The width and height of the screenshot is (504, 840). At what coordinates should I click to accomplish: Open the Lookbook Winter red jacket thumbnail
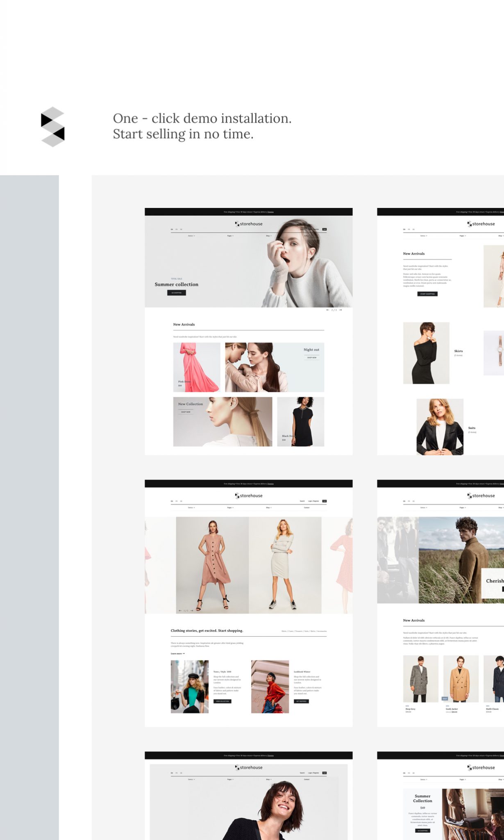tap(270, 687)
